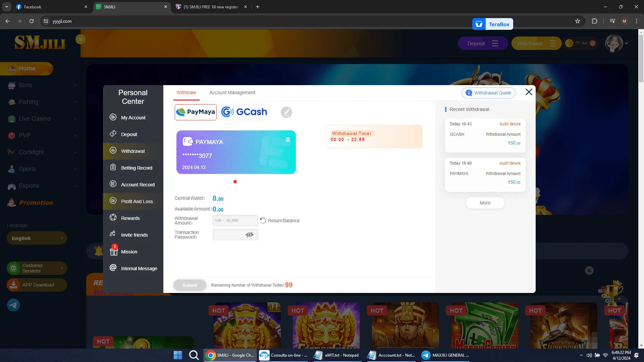644x362 pixels.
Task: Open the GCASH 18:43 audit failure record
Action: pyautogui.click(x=485, y=135)
